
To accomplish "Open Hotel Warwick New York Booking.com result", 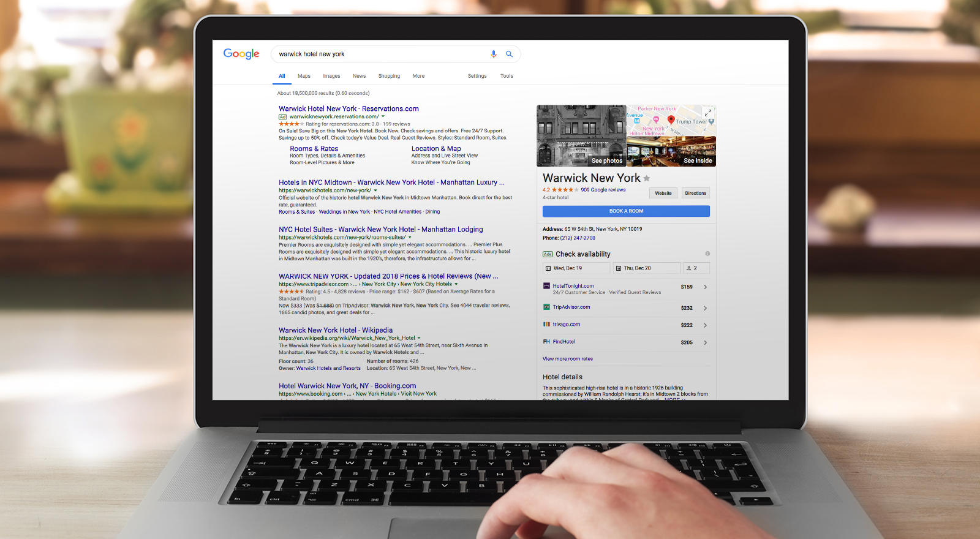I will (347, 386).
